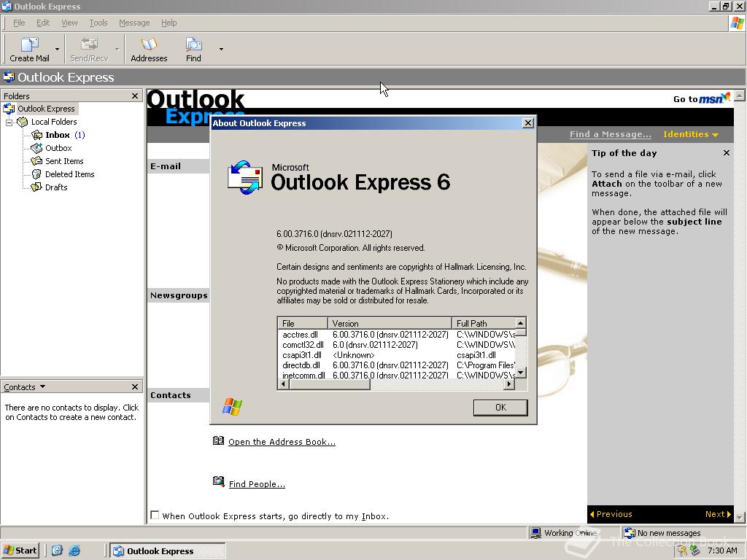Launch Internet Explorer from quick launch
This screenshot has width=747, height=560.
74,551
